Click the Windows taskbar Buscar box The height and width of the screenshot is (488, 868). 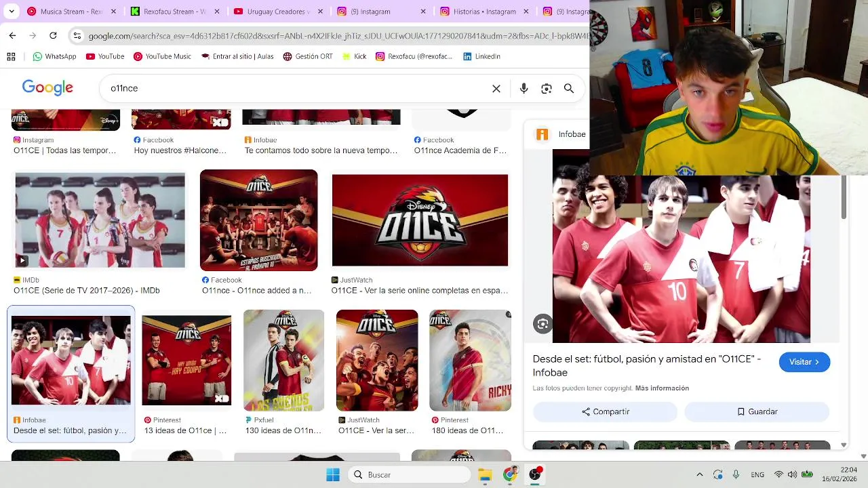click(x=410, y=474)
